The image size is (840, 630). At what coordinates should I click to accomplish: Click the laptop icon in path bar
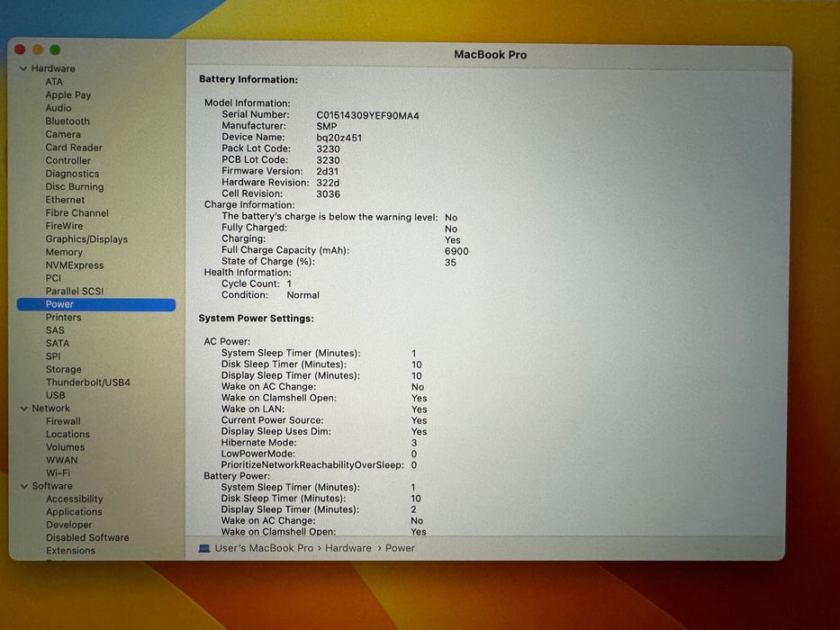tap(204, 549)
